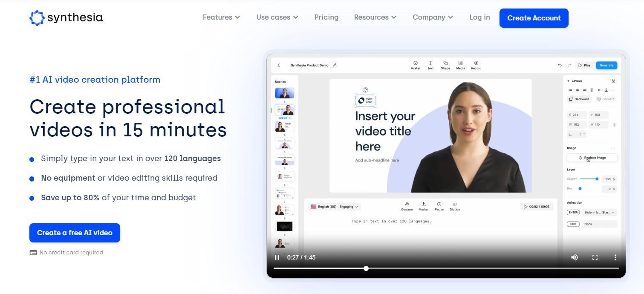Open the Slide in enter animation dropdown

(x=599, y=212)
